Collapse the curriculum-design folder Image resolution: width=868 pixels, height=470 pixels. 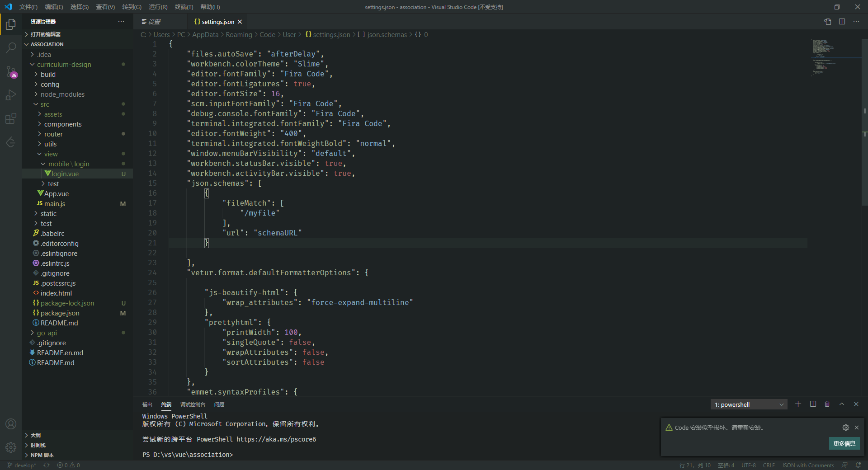pyautogui.click(x=77, y=64)
